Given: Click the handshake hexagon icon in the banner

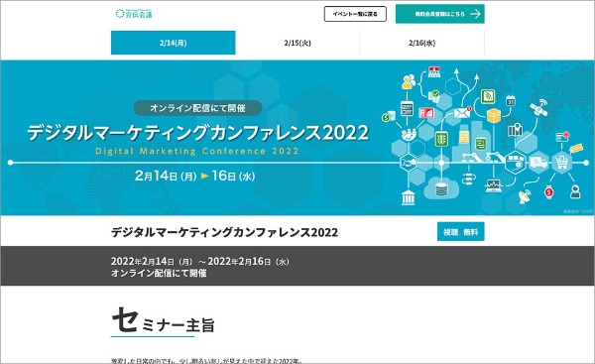Looking at the screenshot, I should pos(409,163).
